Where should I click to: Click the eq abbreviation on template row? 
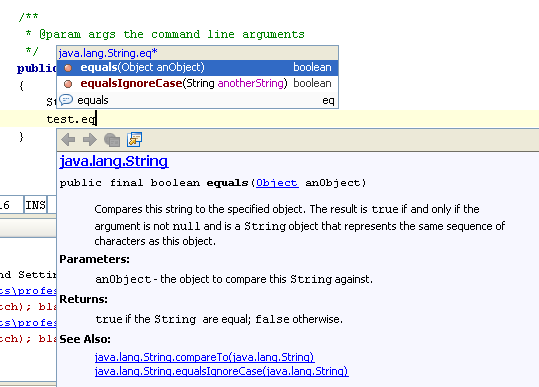click(x=328, y=101)
